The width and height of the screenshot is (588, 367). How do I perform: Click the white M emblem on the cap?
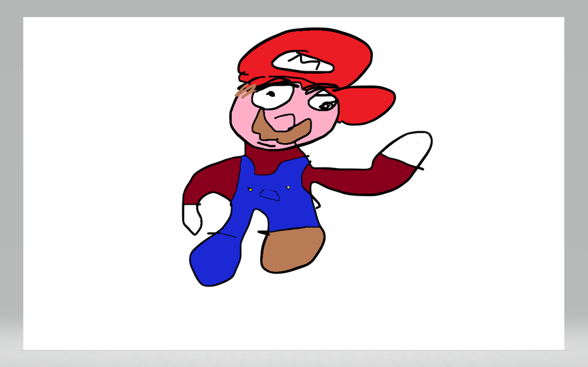(x=302, y=62)
